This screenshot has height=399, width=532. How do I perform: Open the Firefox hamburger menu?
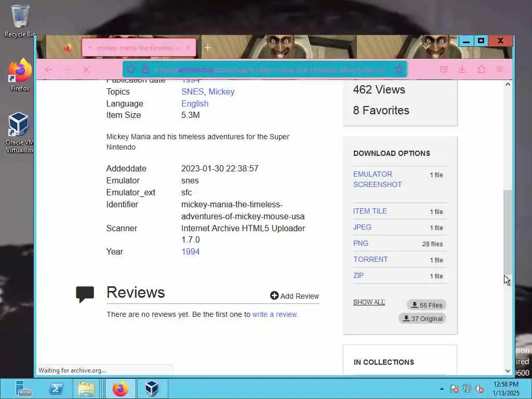(x=500, y=69)
